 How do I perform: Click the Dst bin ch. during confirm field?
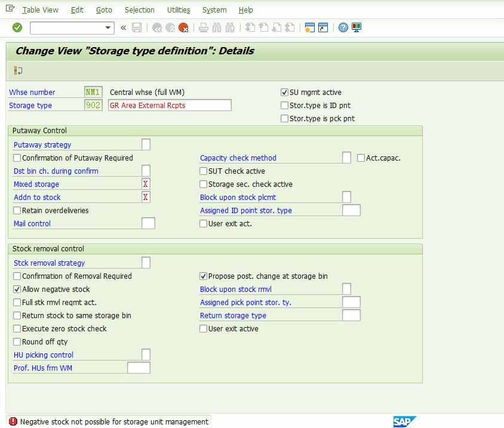click(x=146, y=171)
